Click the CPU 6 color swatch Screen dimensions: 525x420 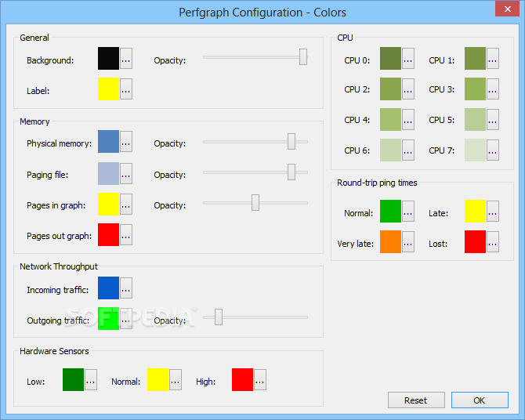pos(390,150)
